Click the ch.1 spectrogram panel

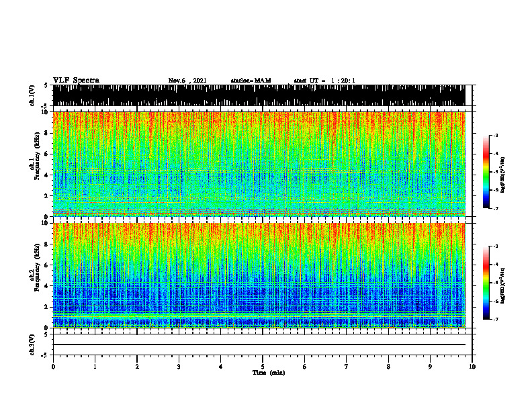[259, 164]
